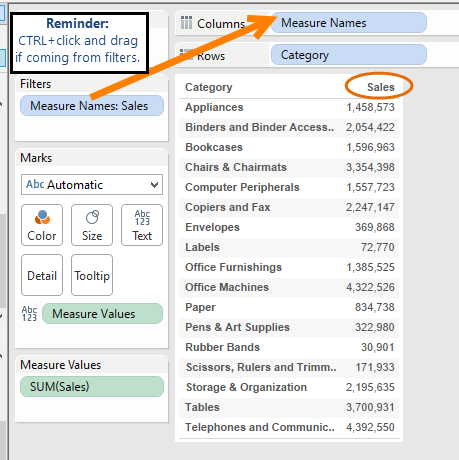Click the 4,322,526 sales value
The width and height of the screenshot is (459, 460).
coord(370,287)
